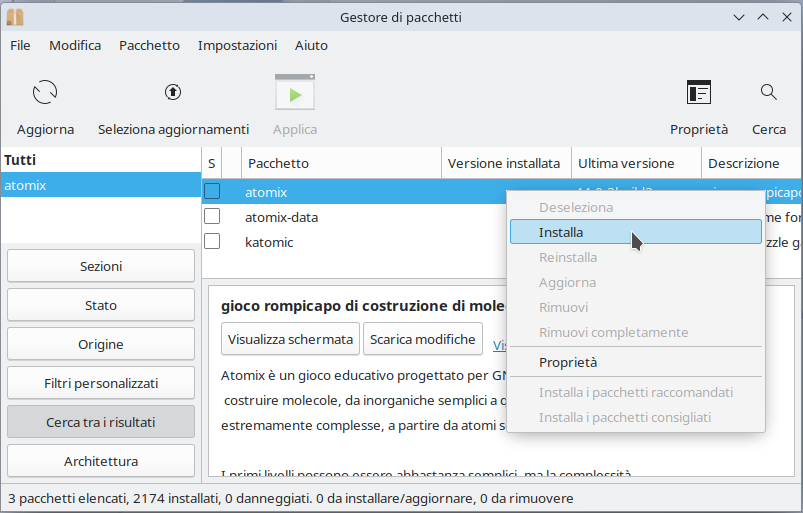Click the Aggiorna reload icon
The width and height of the screenshot is (803, 513).
click(x=45, y=94)
